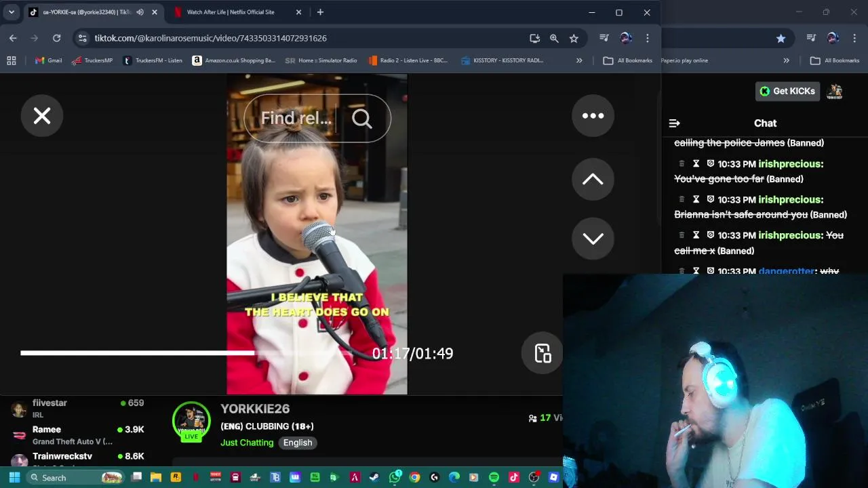This screenshot has width=868, height=488.
Task: Click the YORKKIE26 live channel avatar
Action: pyautogui.click(x=191, y=422)
